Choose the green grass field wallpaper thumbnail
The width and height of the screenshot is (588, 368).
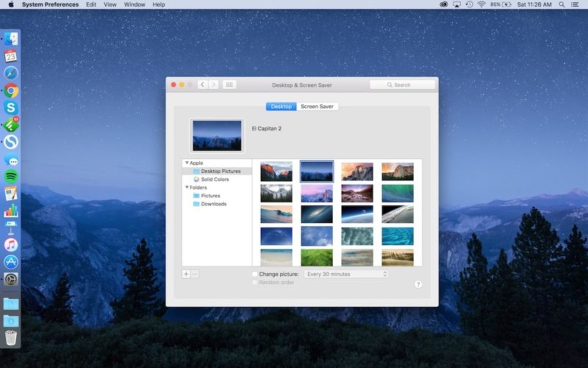[x=317, y=258]
